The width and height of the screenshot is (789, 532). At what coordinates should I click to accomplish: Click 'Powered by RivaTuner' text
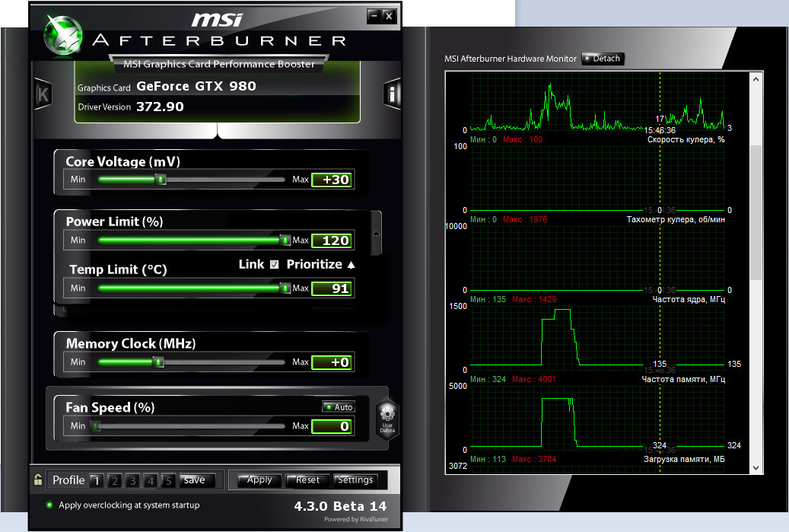pyautogui.click(x=356, y=519)
